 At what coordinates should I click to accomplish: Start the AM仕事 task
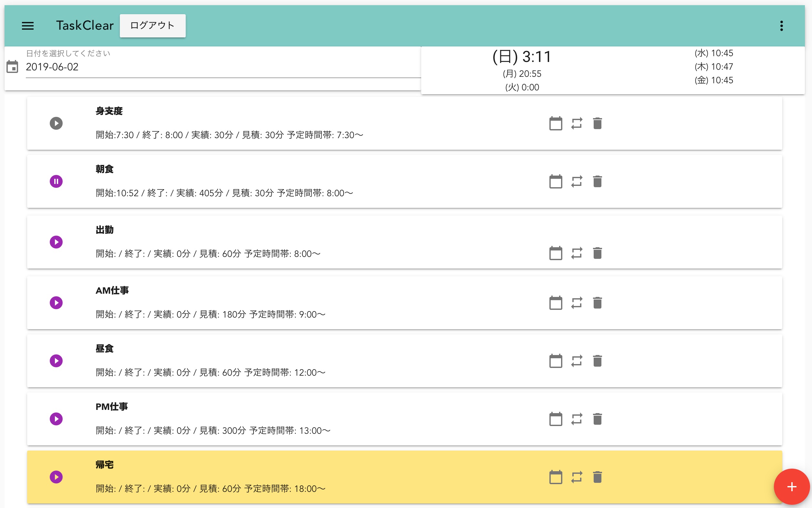56,303
